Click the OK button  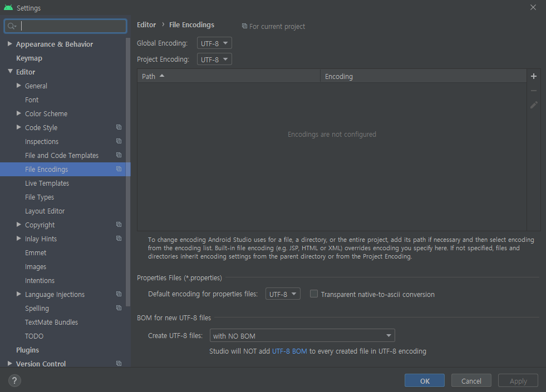425,380
